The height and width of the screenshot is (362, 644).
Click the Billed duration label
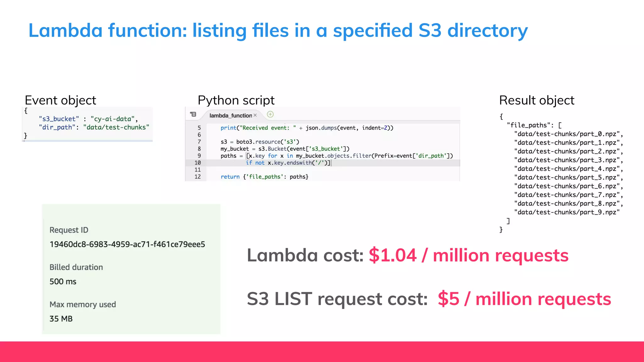pos(76,267)
